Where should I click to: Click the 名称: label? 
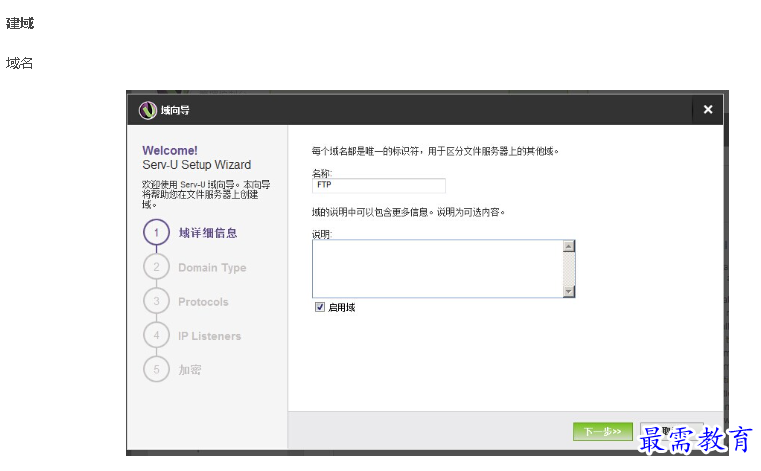pos(322,173)
